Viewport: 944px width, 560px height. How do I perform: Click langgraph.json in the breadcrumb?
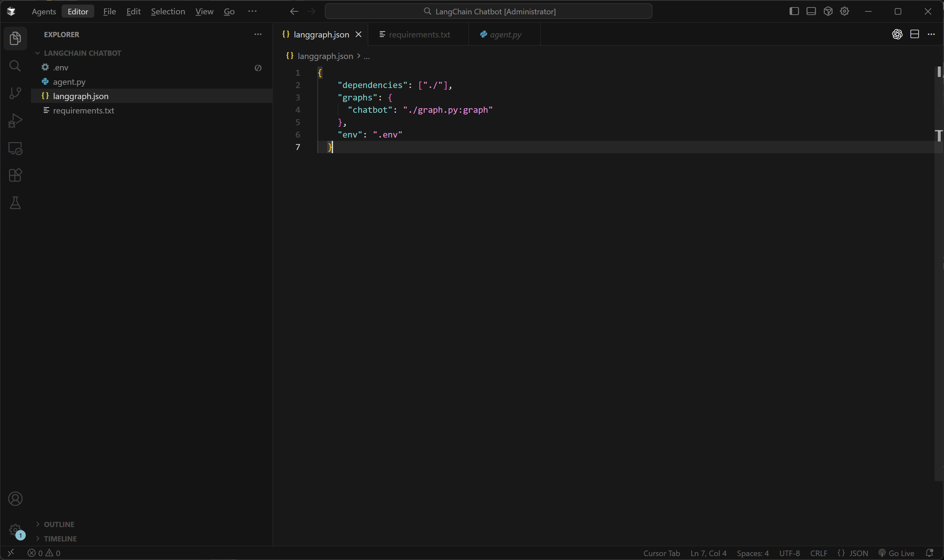click(325, 56)
